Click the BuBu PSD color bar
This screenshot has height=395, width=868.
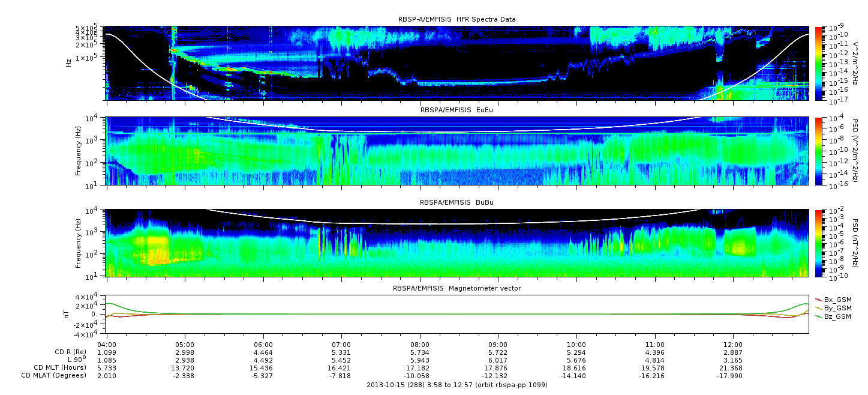tap(818, 243)
